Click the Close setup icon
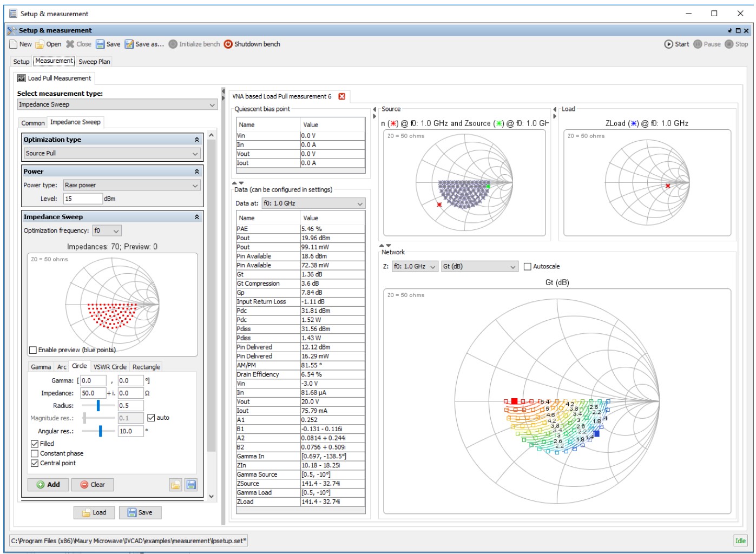Viewport: 756px width, 554px height. (x=70, y=44)
